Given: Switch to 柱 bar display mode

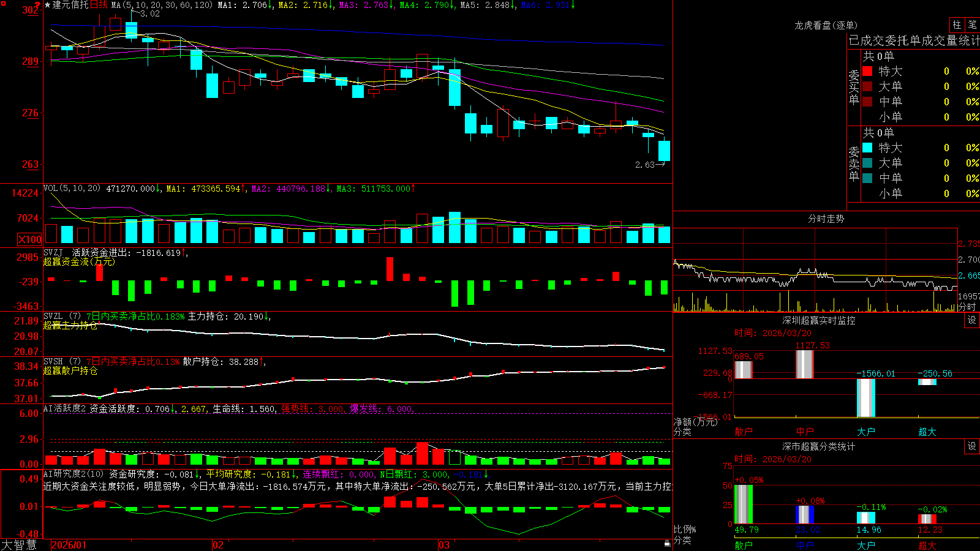Looking at the screenshot, I should click(957, 25).
